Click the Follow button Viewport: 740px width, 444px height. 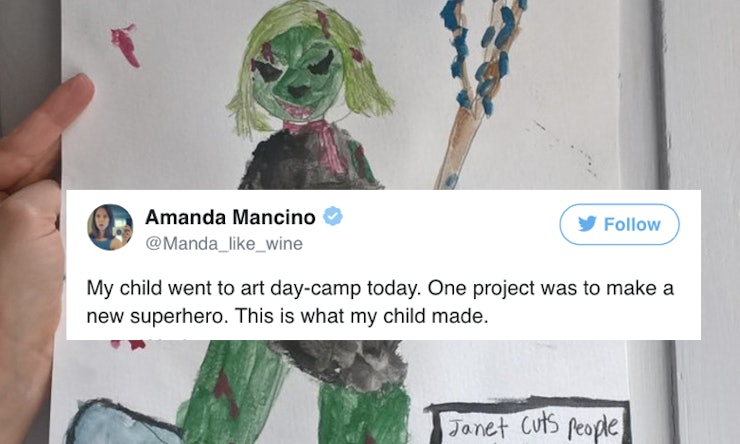pyautogui.click(x=619, y=224)
